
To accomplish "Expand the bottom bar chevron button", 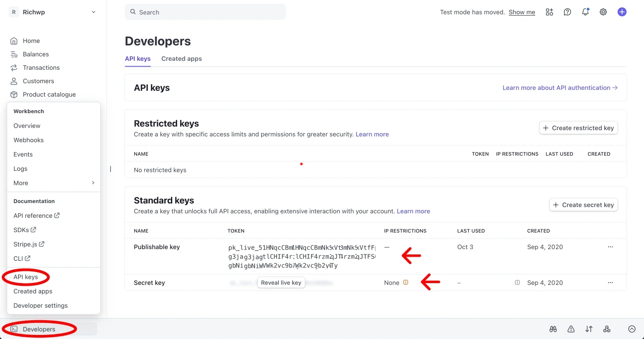I will [x=631, y=329].
